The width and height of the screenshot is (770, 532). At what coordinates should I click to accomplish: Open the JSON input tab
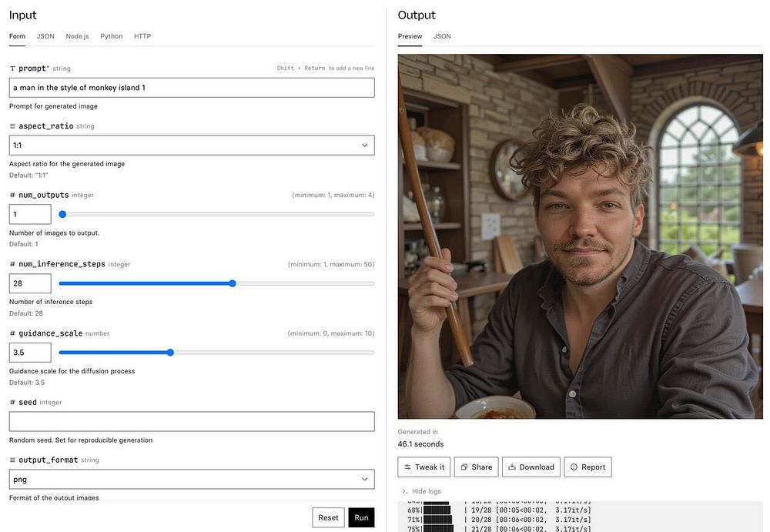pos(45,36)
